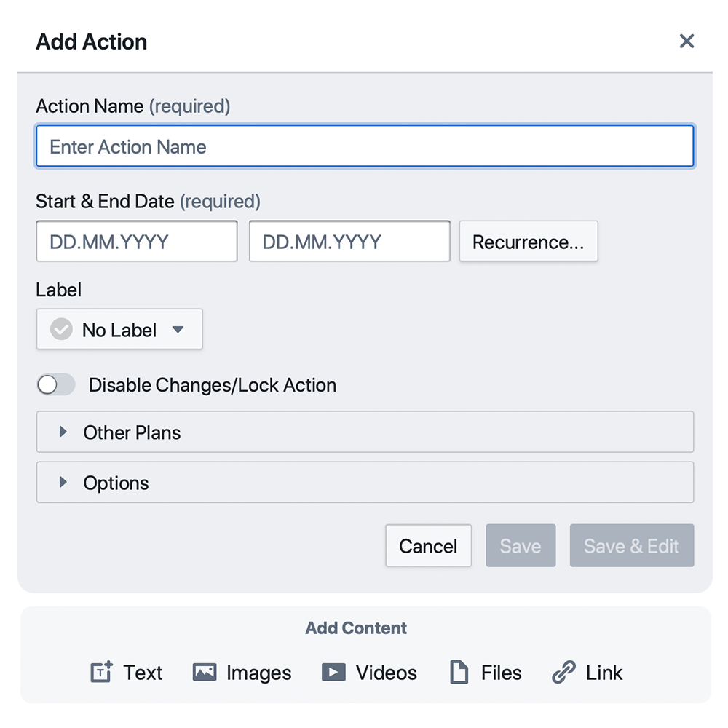Toggle Disable Changes/Lock Action switch

click(x=56, y=385)
